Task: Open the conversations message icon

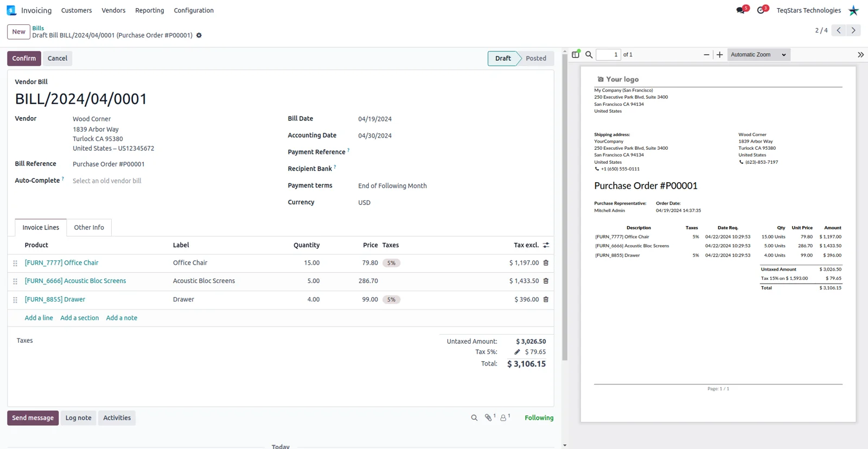Action: [741, 10]
